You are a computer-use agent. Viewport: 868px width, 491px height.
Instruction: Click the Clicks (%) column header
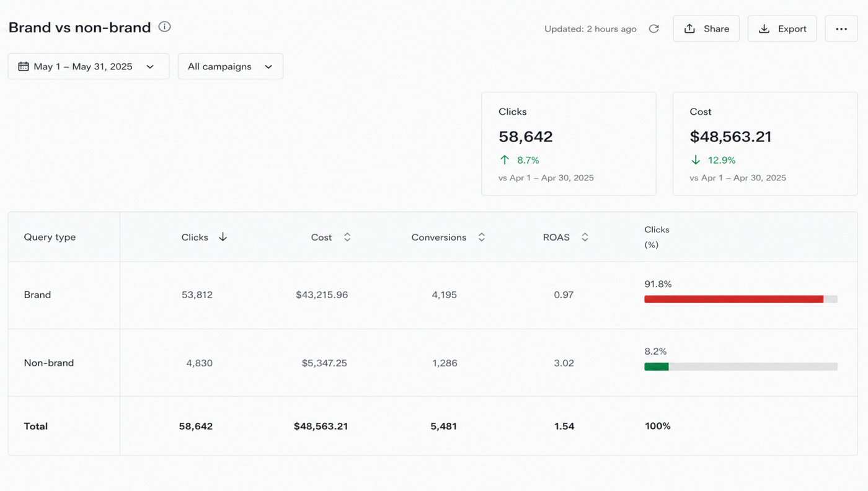(657, 237)
